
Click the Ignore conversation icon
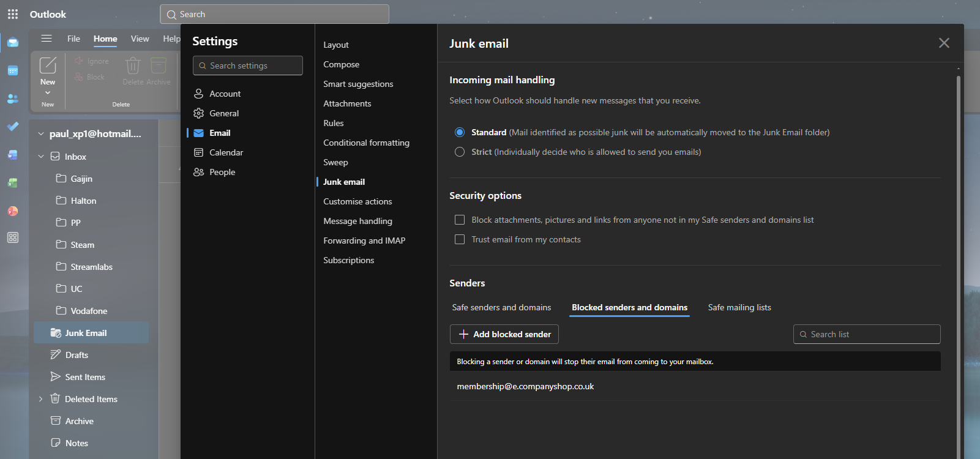[x=79, y=61]
